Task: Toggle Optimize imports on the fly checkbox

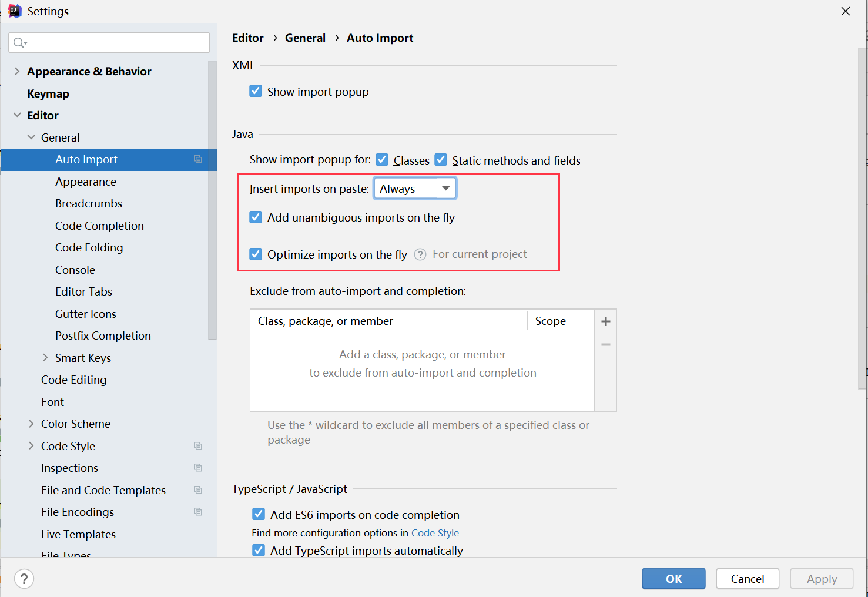Action: (x=256, y=254)
